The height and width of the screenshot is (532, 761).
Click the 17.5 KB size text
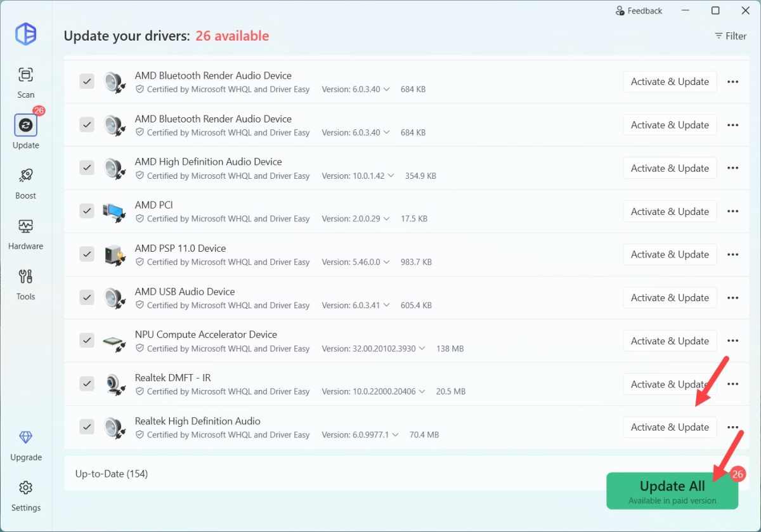(414, 219)
